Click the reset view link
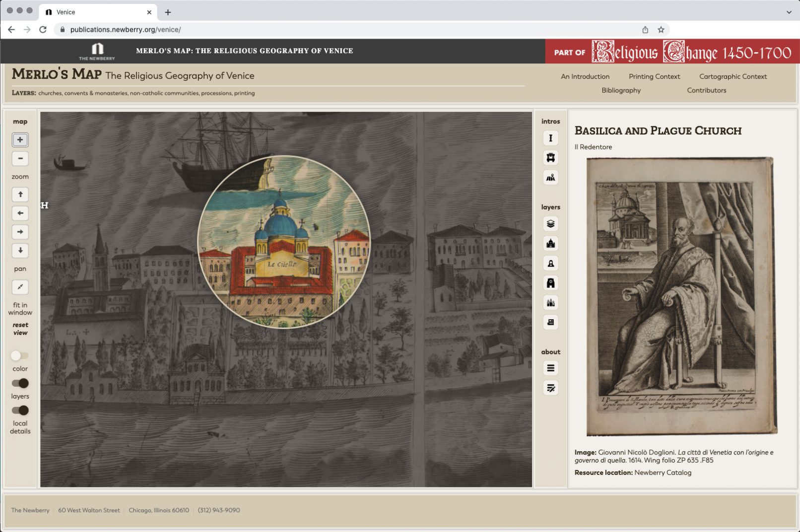 [20, 329]
